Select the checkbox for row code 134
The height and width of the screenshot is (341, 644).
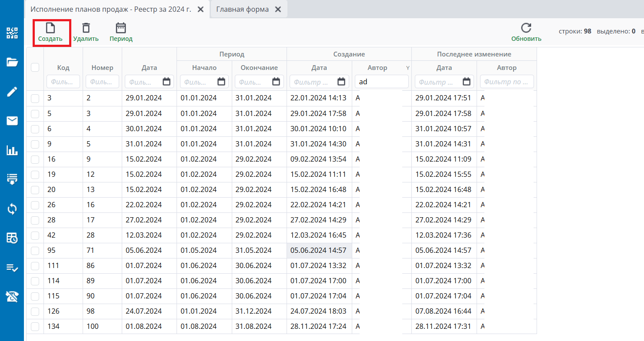[x=35, y=327]
